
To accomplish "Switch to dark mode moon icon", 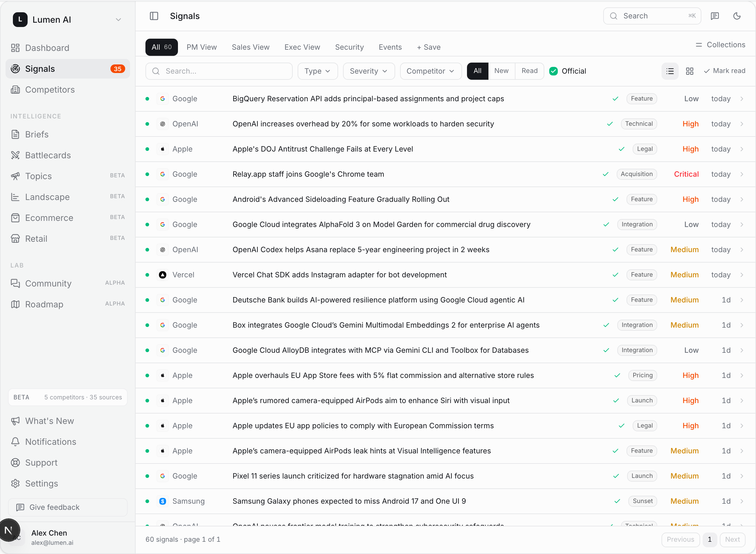I will 737,16.
